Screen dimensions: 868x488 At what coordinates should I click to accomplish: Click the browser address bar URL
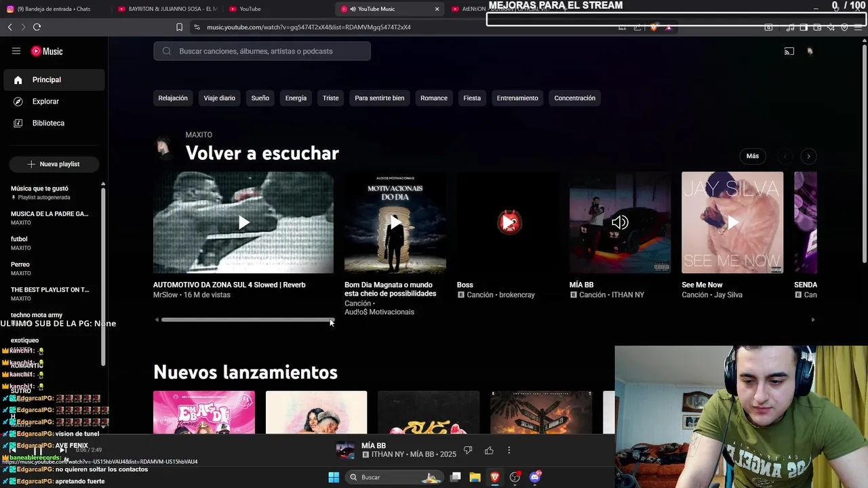(x=309, y=27)
